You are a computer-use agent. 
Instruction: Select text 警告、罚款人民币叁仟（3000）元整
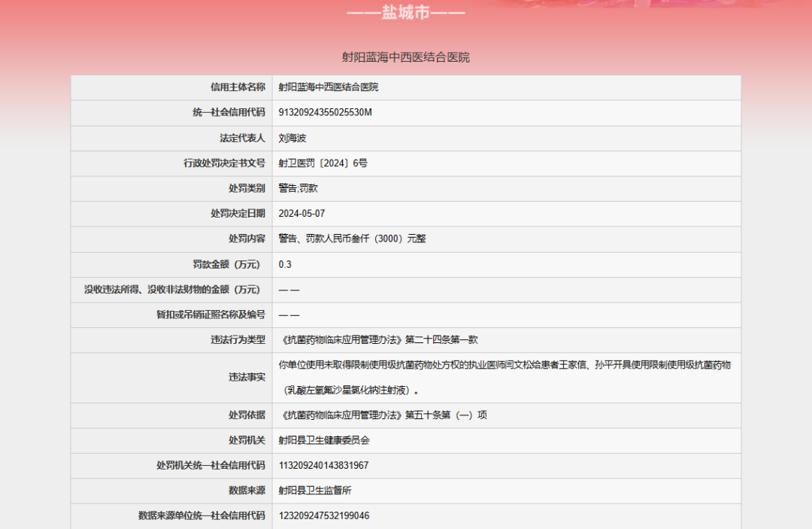click(x=352, y=239)
